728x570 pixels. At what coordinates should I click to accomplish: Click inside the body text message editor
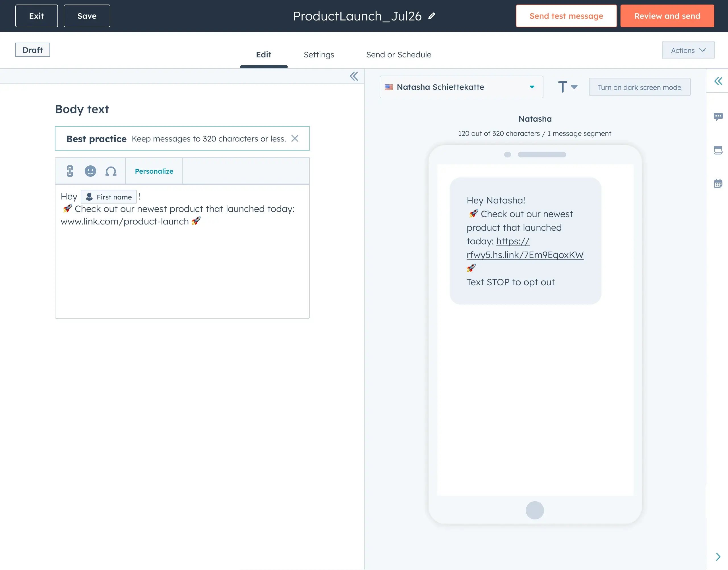[182, 267]
